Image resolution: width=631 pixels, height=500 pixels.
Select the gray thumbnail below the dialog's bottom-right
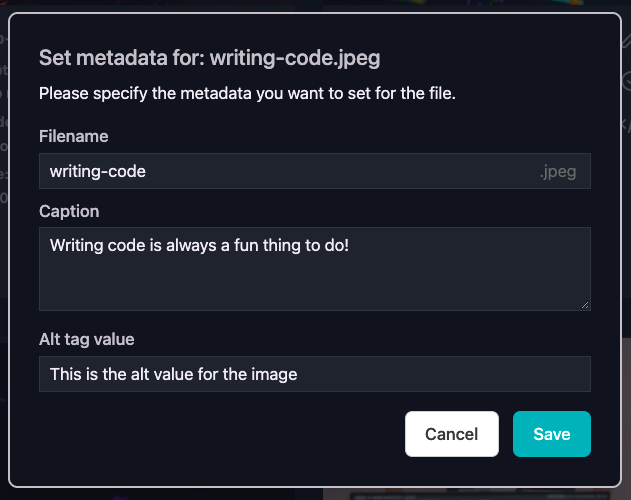pyautogui.click(x=477, y=494)
